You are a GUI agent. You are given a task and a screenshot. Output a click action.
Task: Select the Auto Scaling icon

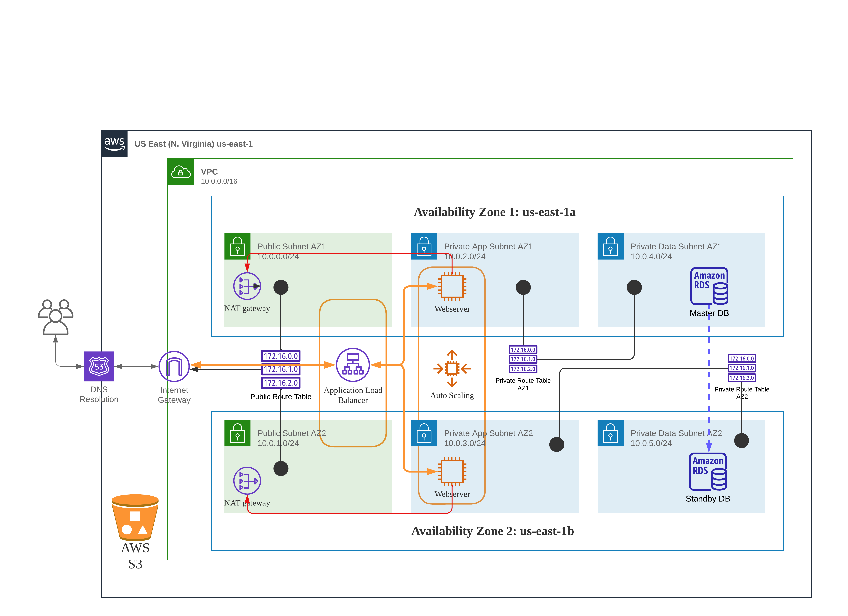point(452,368)
